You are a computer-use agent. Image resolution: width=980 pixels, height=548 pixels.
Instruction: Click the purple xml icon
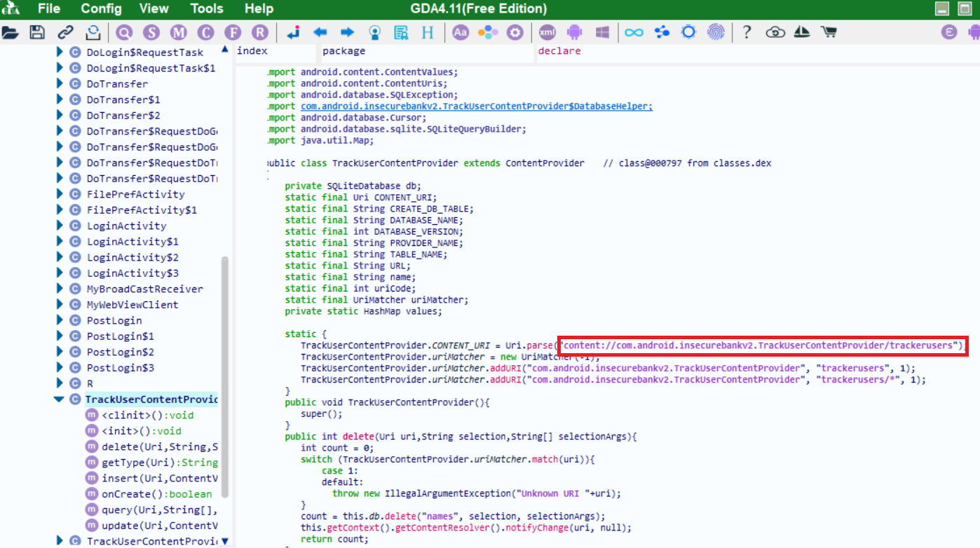click(x=548, y=32)
